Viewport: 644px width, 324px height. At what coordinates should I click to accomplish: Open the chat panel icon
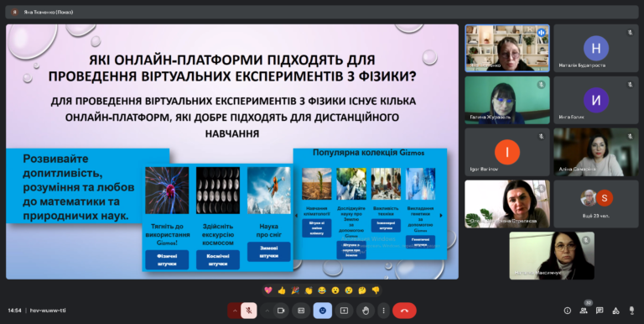coord(600,311)
